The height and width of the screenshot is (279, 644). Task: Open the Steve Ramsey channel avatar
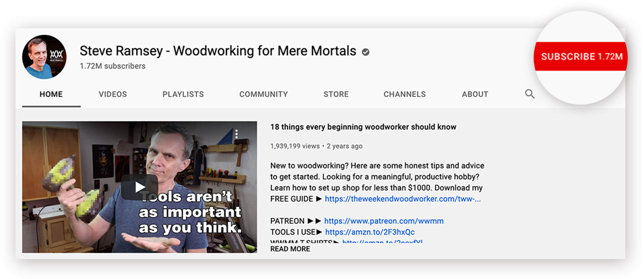point(44,57)
